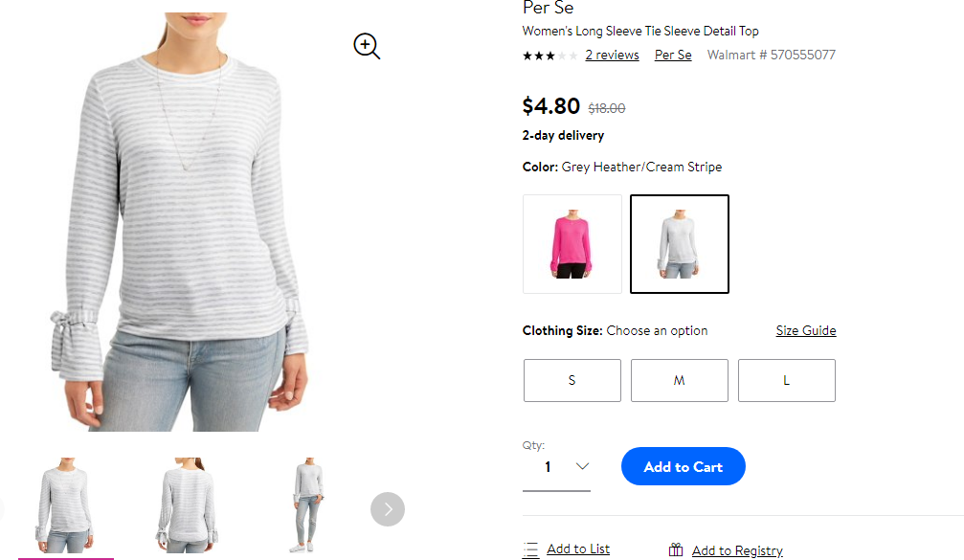
Task: Click the Add to Registry link
Action: 737,550
